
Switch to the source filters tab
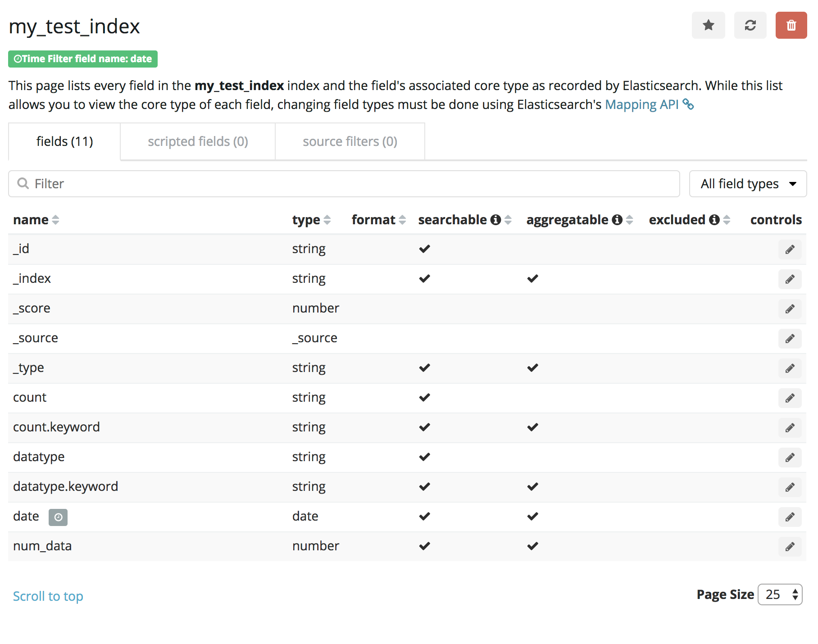pyautogui.click(x=350, y=141)
